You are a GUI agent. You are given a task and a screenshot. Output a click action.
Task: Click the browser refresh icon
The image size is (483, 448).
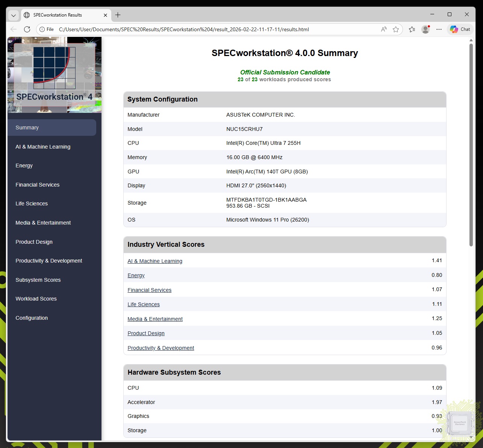27,29
